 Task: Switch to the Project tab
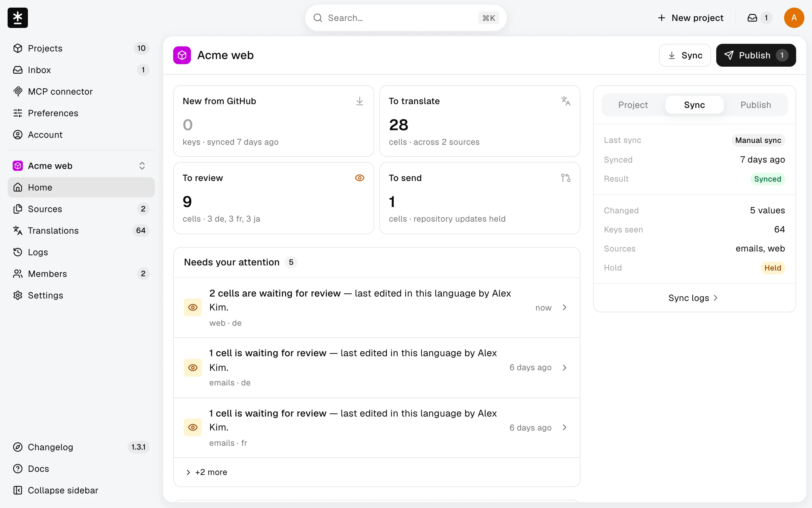pos(633,105)
